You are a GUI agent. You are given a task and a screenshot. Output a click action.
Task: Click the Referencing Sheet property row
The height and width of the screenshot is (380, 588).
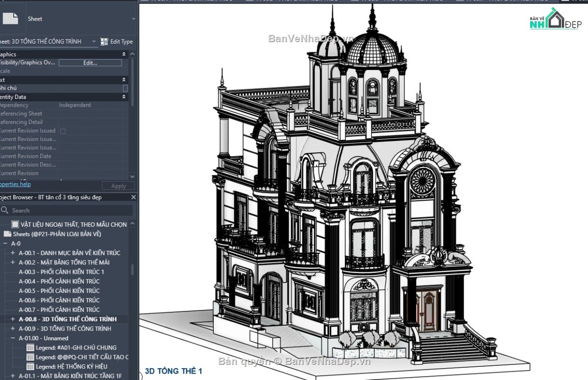(x=64, y=114)
